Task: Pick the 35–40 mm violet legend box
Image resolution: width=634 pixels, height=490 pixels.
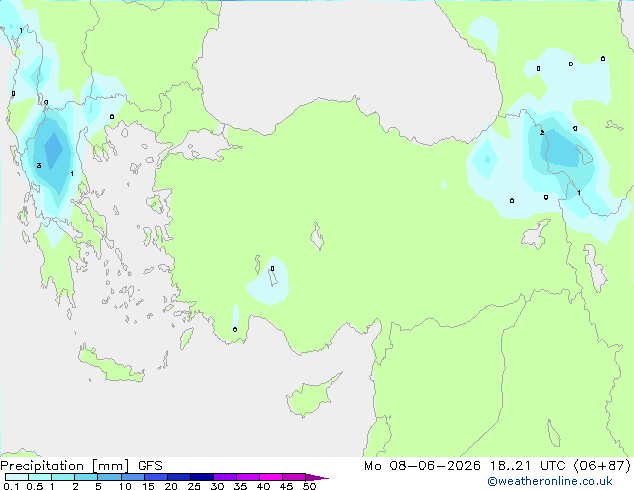Action: (x=248, y=477)
